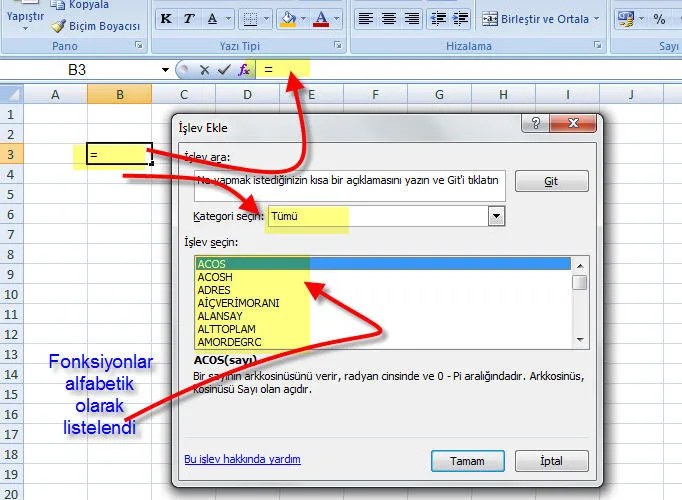Open the Kategori seçin dropdown
682x500 pixels.
495,216
